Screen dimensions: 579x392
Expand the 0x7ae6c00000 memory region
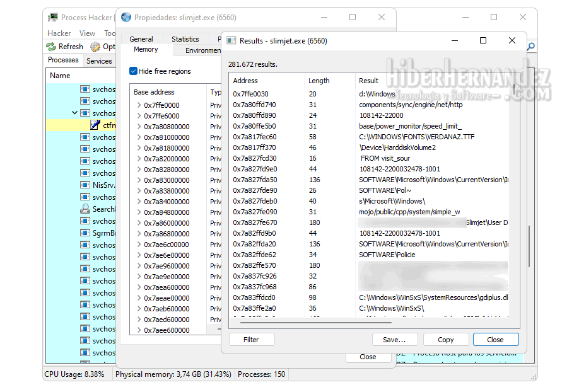139,245
